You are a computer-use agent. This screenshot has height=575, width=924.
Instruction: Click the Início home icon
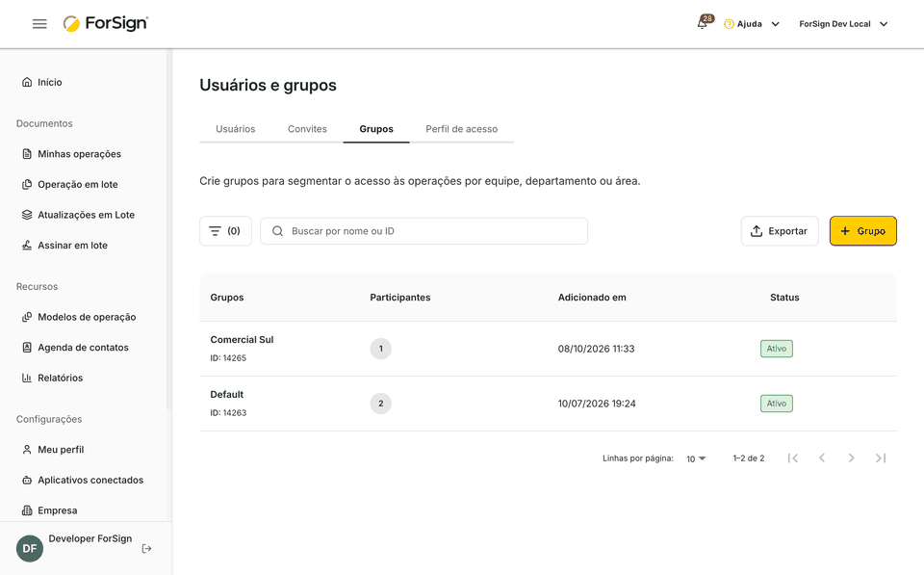(x=27, y=82)
